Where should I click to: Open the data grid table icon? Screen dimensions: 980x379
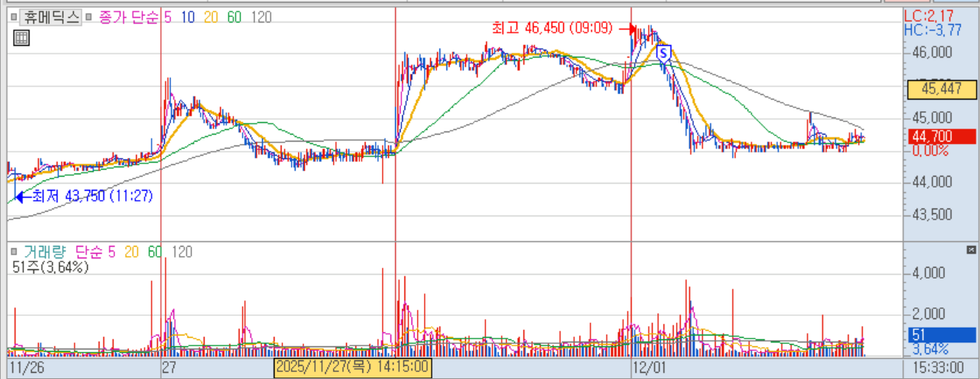coord(21,37)
